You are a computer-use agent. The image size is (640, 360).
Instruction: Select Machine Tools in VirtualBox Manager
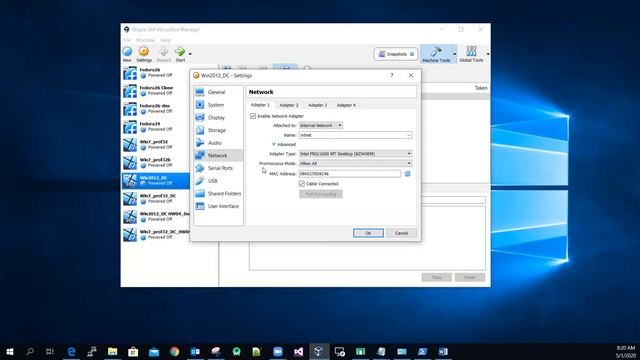436,54
